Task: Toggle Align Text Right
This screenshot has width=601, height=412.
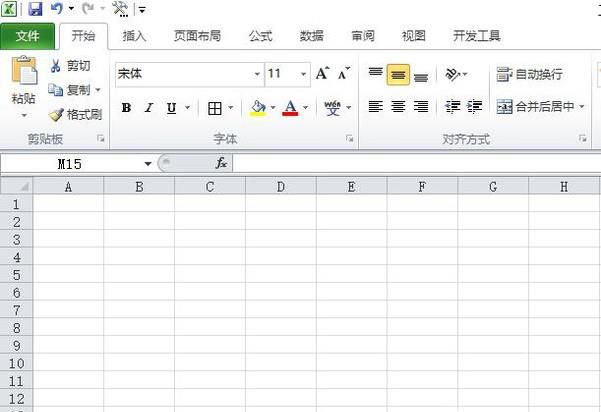Action: pyautogui.click(x=421, y=106)
